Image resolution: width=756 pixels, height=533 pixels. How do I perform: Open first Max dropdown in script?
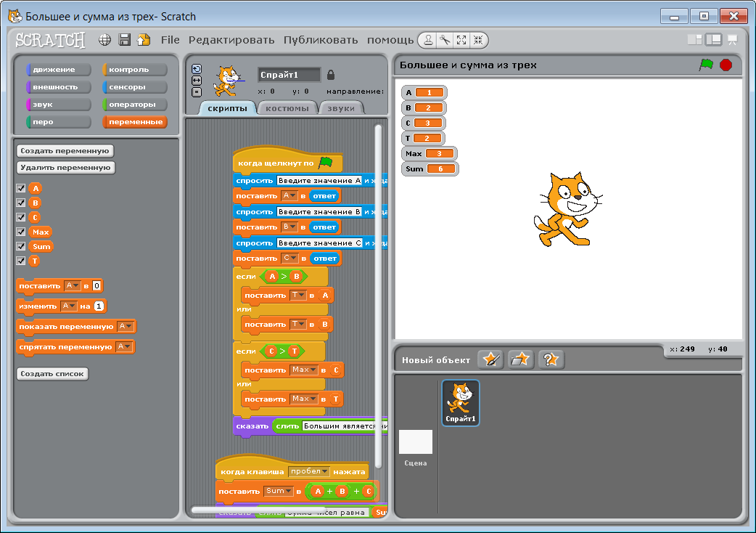pyautogui.click(x=304, y=370)
